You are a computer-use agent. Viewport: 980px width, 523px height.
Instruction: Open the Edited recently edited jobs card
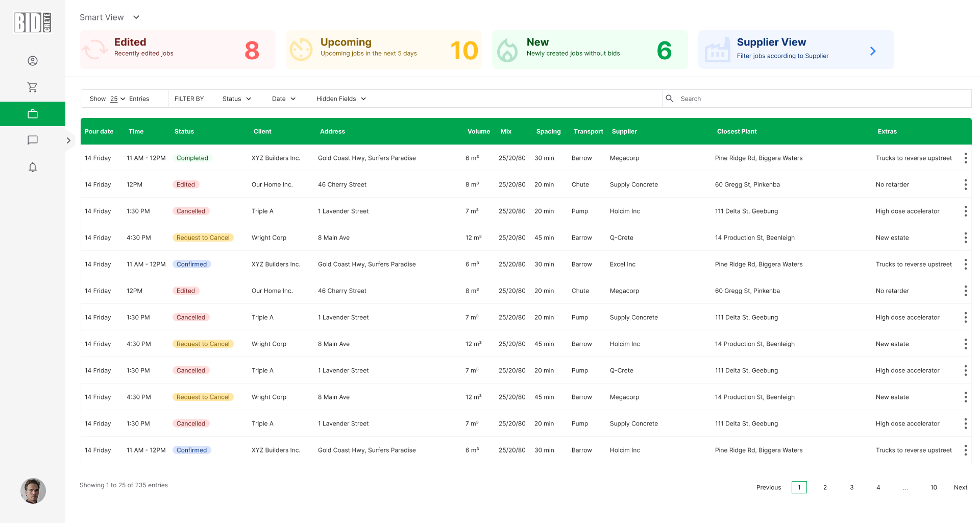(x=178, y=50)
